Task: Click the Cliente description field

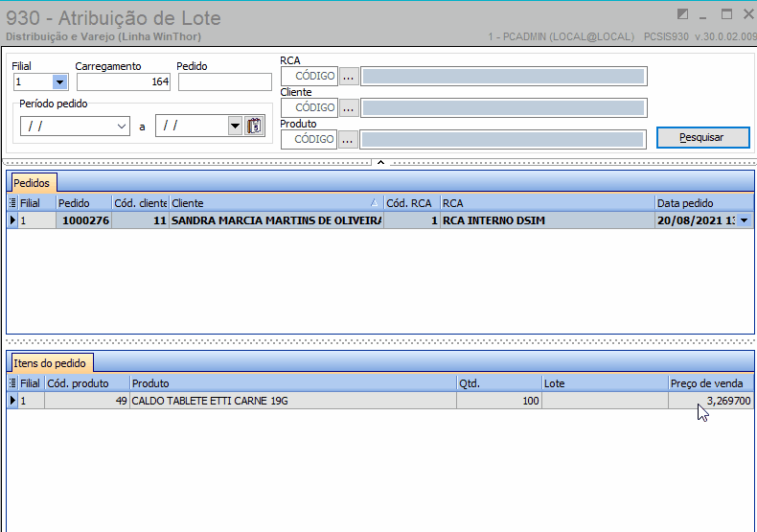Action: pos(503,107)
